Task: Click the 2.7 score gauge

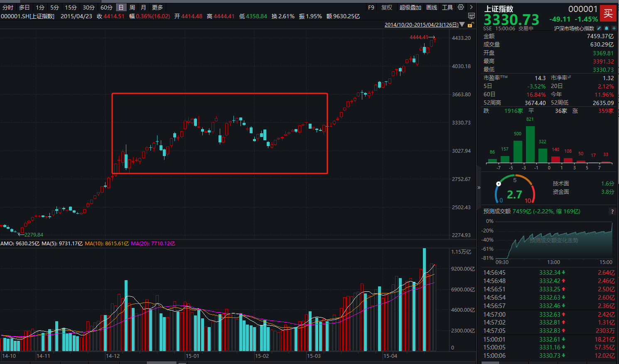Action: [x=514, y=190]
